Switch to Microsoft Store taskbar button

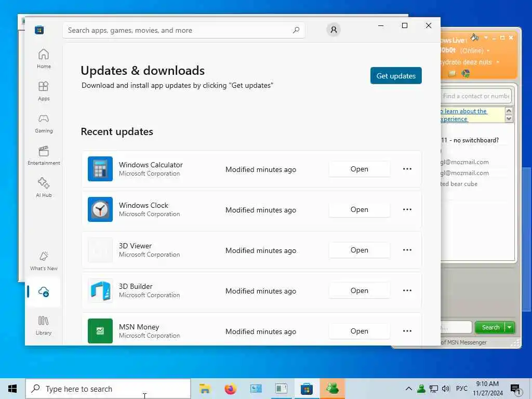click(x=307, y=389)
